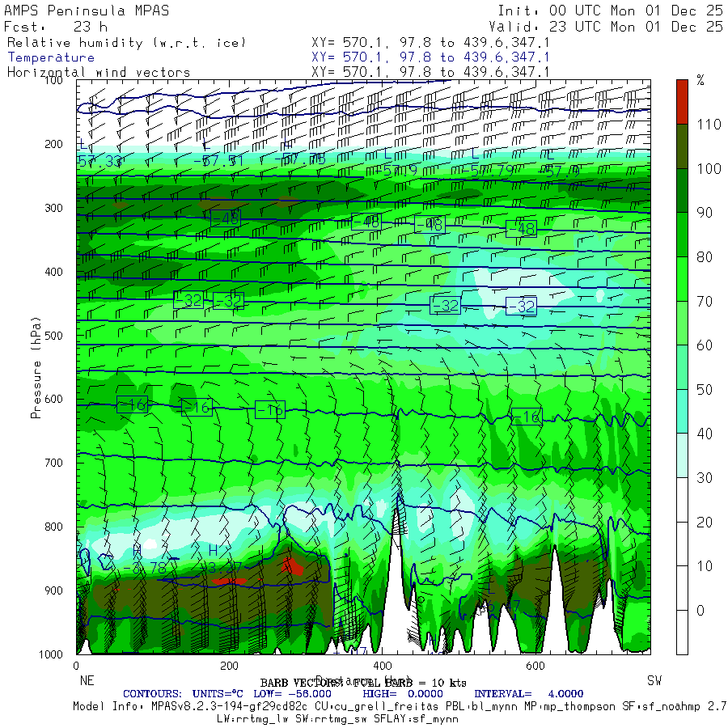This screenshot has width=728, height=728.
Task: Click the colorbar's 10 label
Action: (x=705, y=566)
